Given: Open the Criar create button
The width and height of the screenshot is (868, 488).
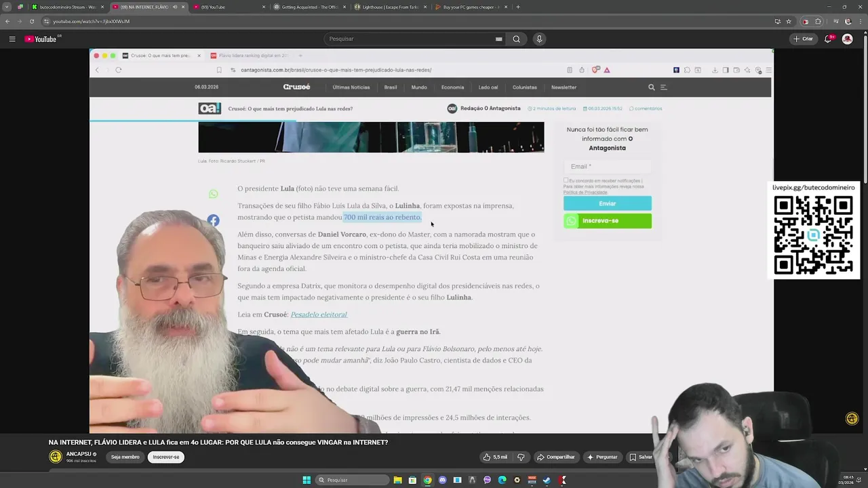Looking at the screenshot, I should (x=803, y=39).
